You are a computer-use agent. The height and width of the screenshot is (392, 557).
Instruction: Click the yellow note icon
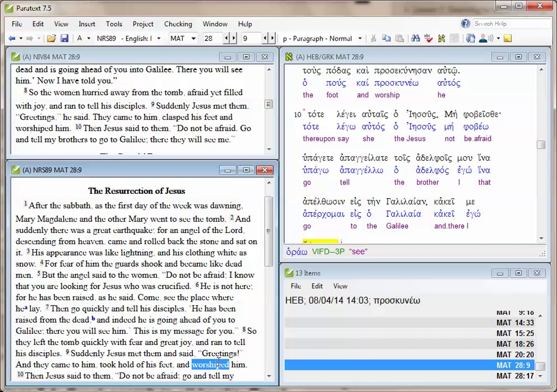pos(508,38)
